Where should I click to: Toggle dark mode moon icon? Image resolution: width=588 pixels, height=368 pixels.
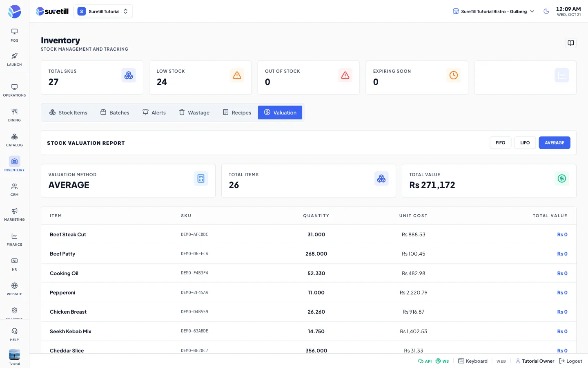tap(546, 11)
